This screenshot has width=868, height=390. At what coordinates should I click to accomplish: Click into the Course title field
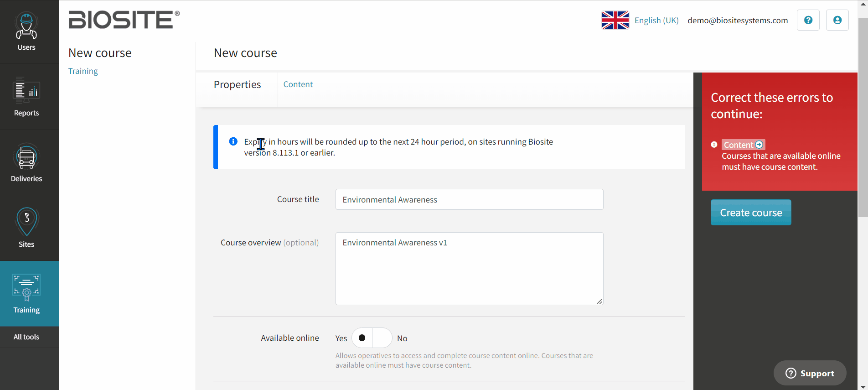pyautogui.click(x=470, y=199)
